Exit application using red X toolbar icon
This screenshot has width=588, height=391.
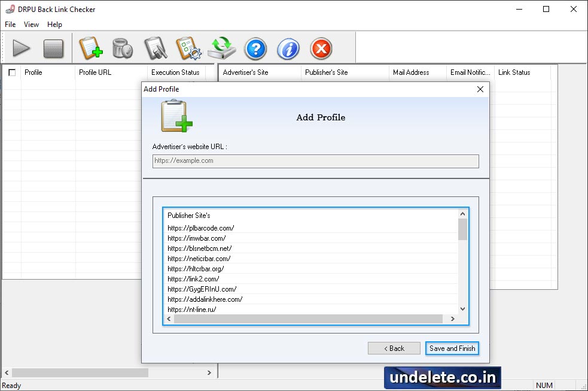click(x=321, y=49)
